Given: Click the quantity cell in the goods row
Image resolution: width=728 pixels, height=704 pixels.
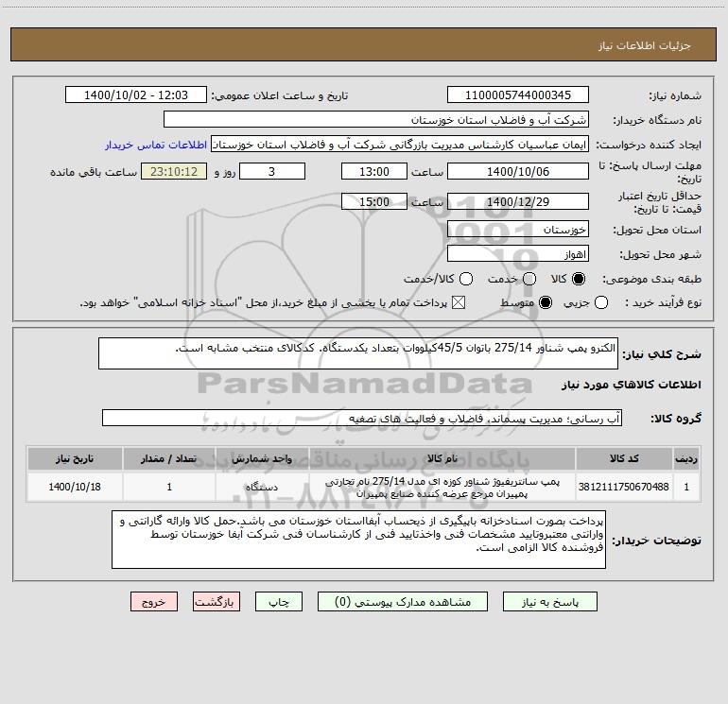Looking at the screenshot, I should click(169, 487).
